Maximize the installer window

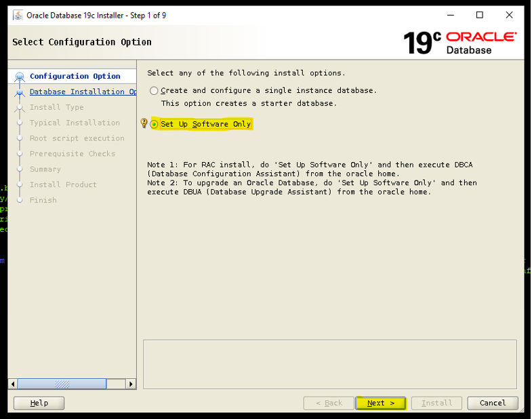click(479, 15)
